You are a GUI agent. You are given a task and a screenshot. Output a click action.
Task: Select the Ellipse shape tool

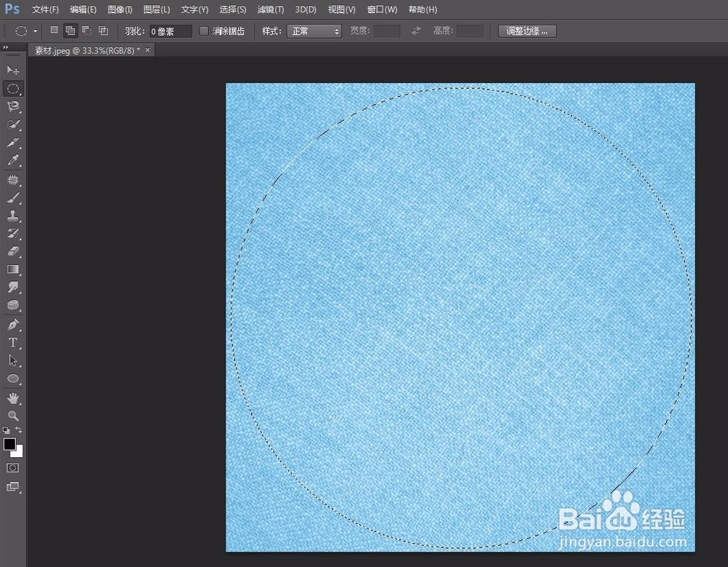point(13,378)
